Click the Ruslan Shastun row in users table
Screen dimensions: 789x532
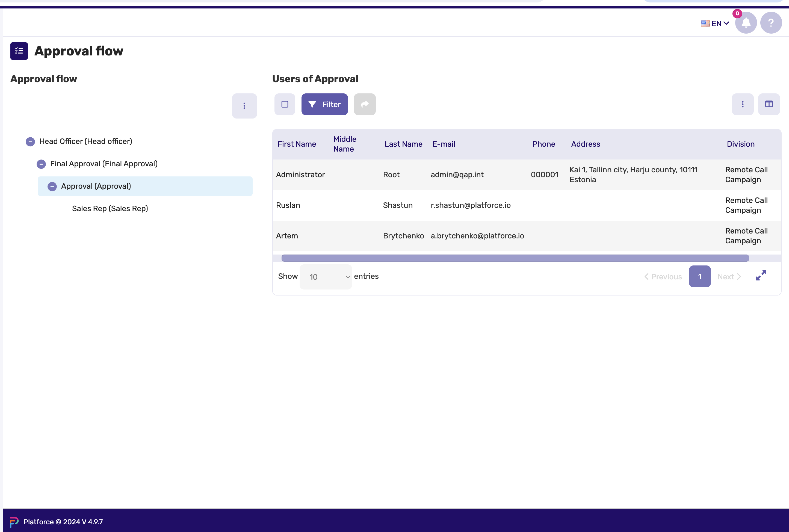[x=527, y=205]
